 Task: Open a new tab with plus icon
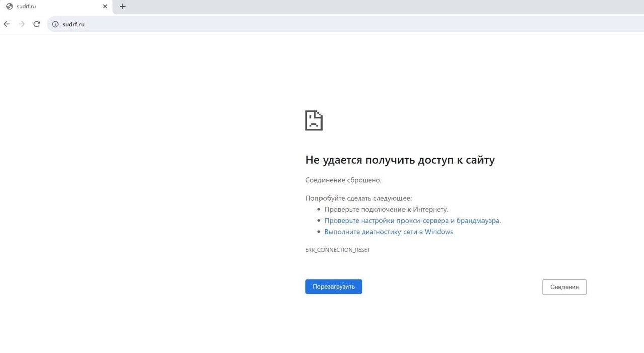point(123,7)
